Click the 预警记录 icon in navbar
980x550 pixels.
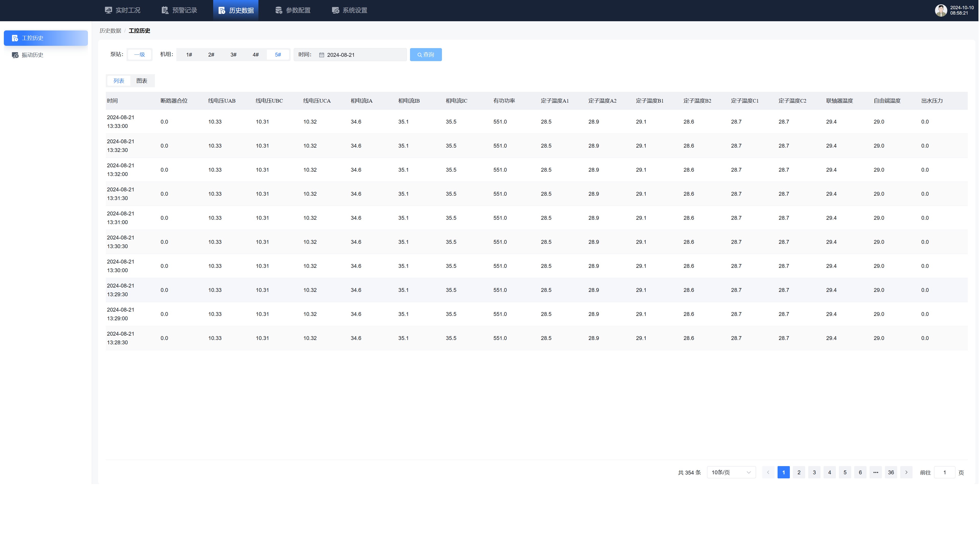click(165, 10)
